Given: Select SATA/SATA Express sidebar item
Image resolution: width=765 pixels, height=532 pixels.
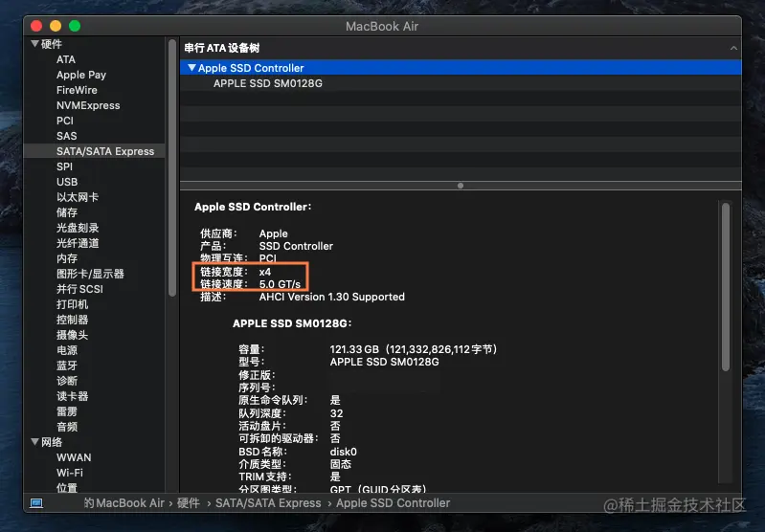Looking at the screenshot, I should click(94, 151).
